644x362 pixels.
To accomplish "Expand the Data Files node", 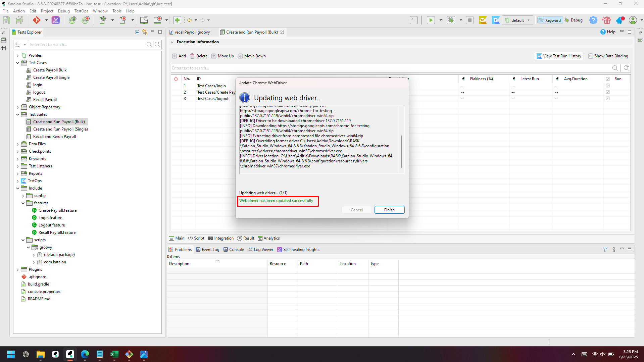I will tap(17, 144).
